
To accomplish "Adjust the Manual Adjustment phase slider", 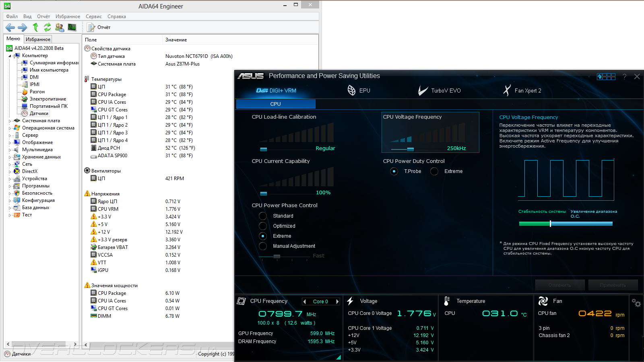I will point(277,256).
